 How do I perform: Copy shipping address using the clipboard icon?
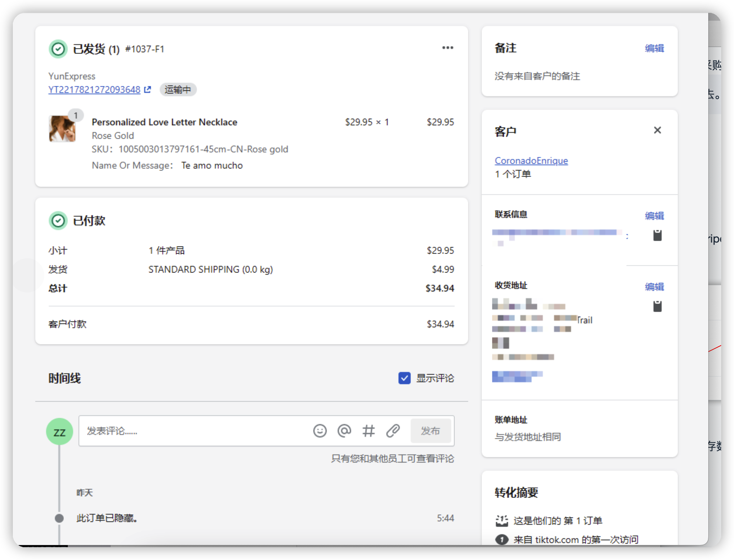coord(657,306)
